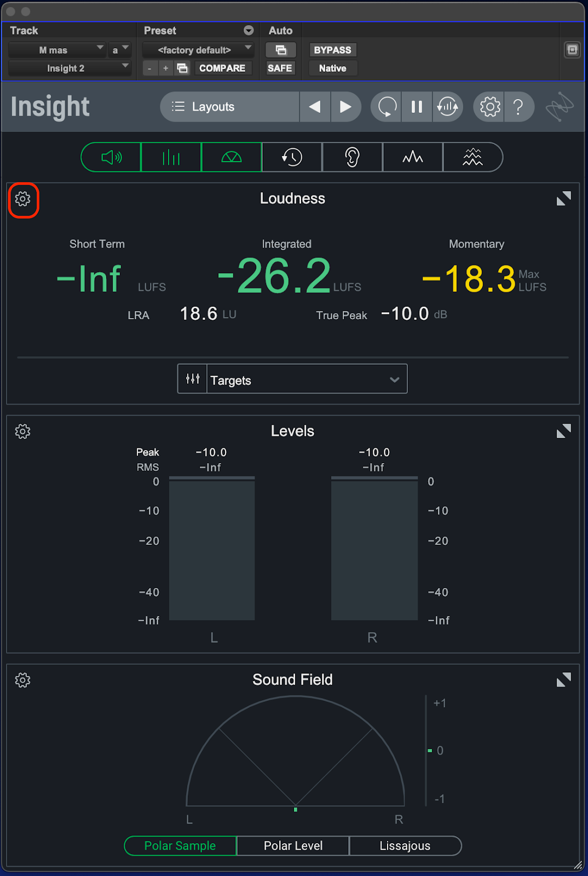
Task: Click the reset meters circular arrow
Action: tap(387, 107)
